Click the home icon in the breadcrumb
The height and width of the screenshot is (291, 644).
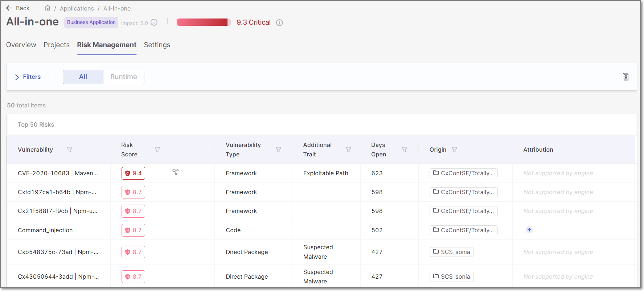pyautogui.click(x=48, y=8)
